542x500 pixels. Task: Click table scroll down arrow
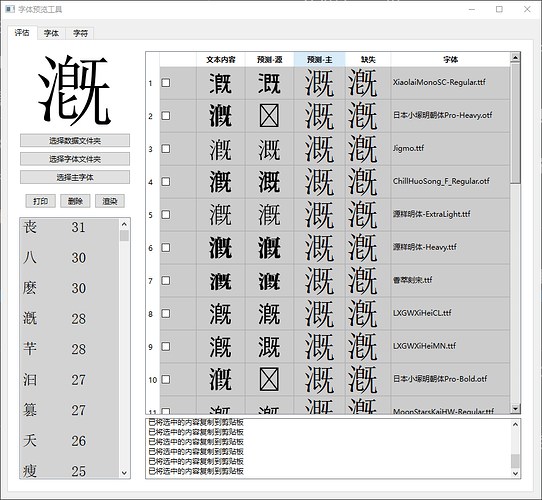[515, 409]
